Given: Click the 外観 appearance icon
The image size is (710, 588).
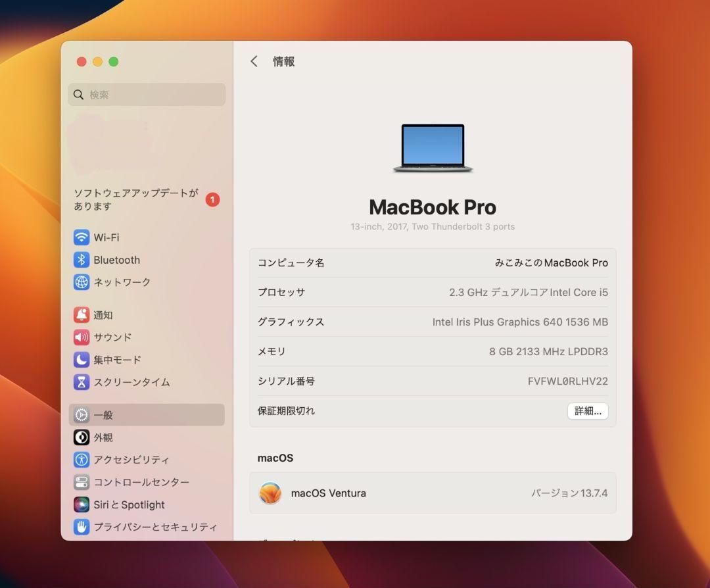Looking at the screenshot, I should (82, 437).
